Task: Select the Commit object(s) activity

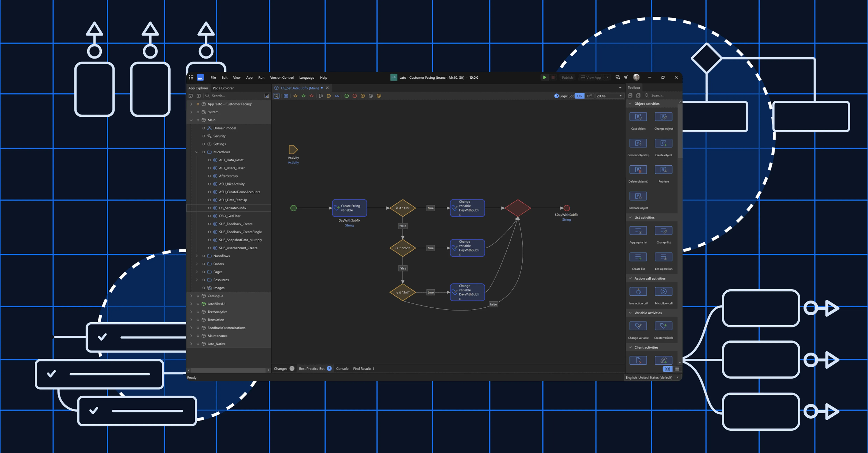Action: pyautogui.click(x=638, y=143)
